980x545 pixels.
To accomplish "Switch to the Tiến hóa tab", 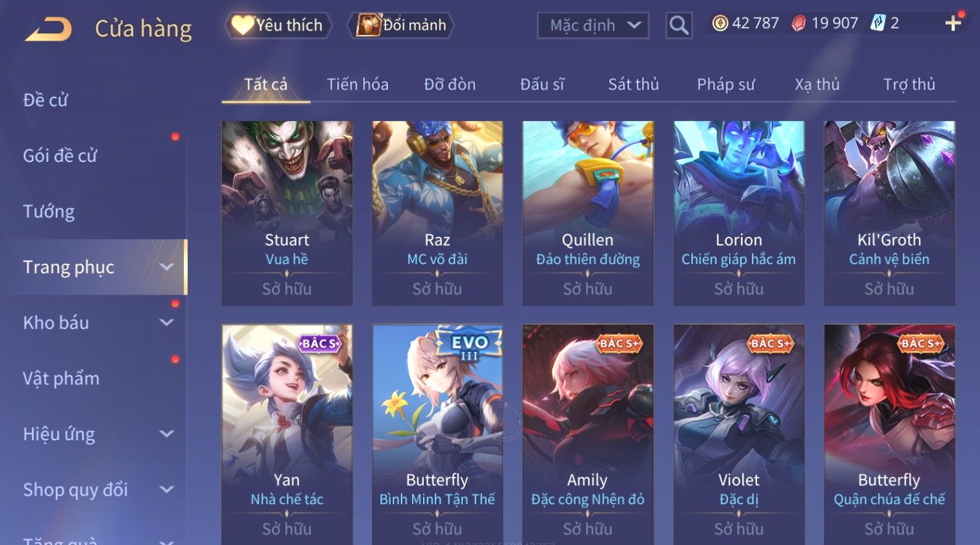I will click(357, 85).
